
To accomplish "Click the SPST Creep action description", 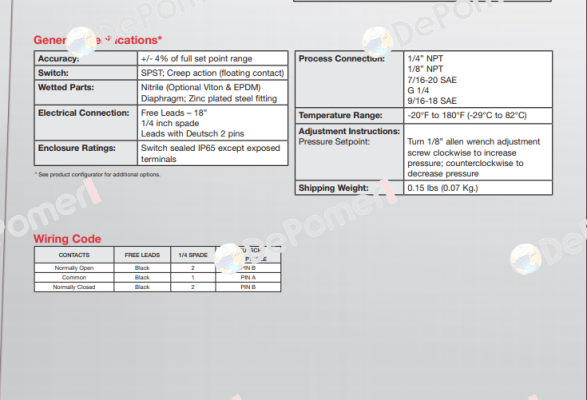I will [x=212, y=73].
